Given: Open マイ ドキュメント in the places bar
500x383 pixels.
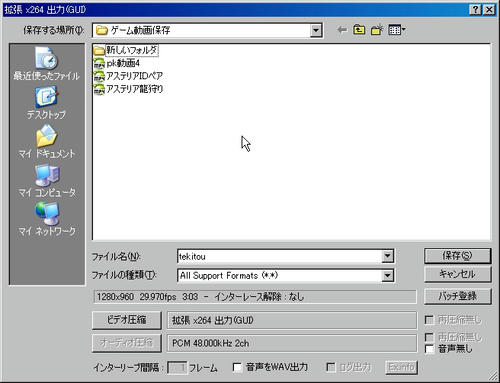Looking at the screenshot, I should [47, 141].
